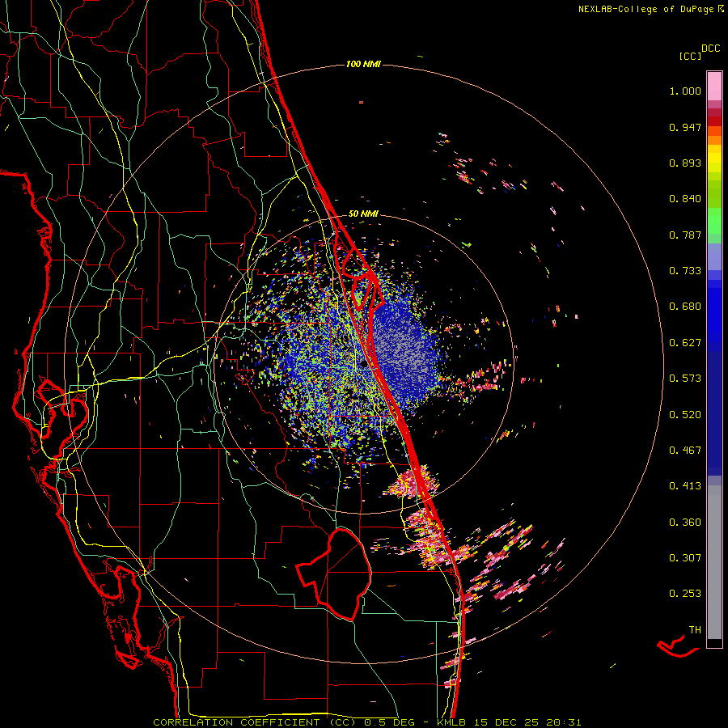Select the 0.680 scale value
The height and width of the screenshot is (728, 728).
pyautogui.click(x=685, y=307)
